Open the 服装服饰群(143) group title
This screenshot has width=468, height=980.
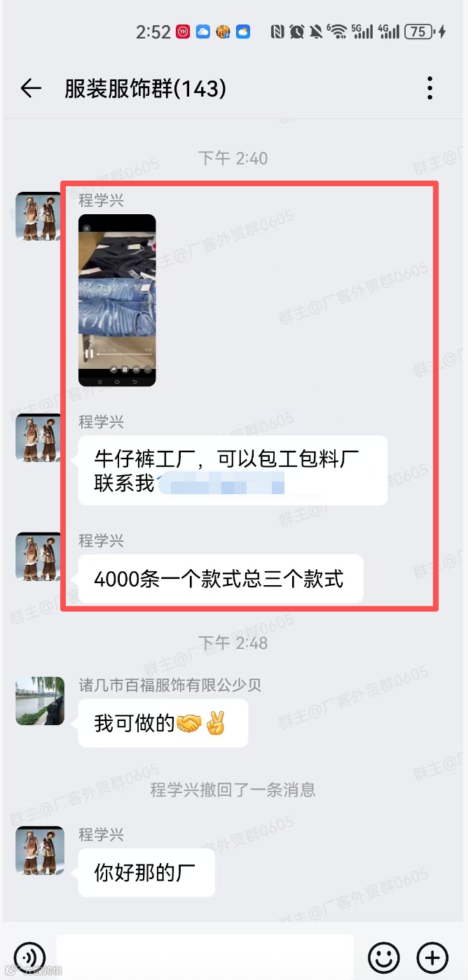pyautogui.click(x=146, y=88)
